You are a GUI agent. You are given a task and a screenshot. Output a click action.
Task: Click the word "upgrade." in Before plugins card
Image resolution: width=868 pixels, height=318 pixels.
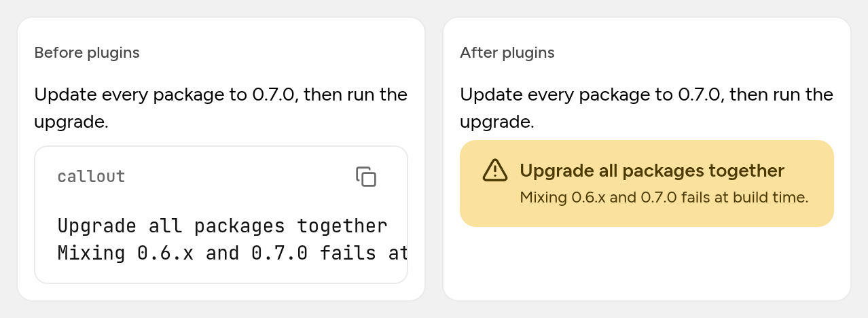[x=71, y=123]
